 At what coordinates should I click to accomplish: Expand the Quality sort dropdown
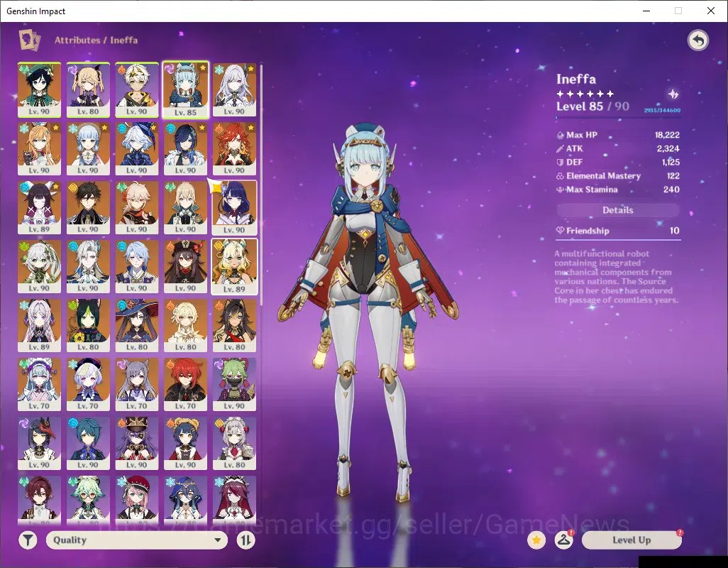137,540
